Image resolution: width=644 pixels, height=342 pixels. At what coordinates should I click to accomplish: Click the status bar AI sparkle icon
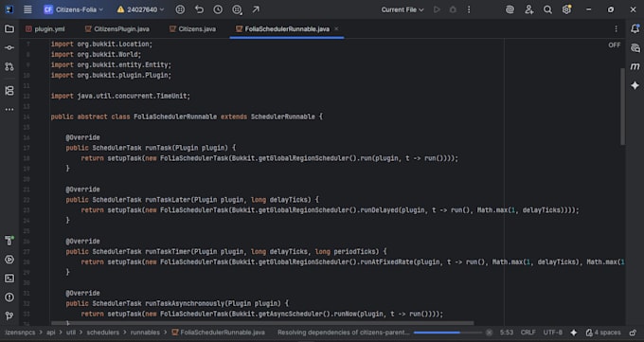[574, 333]
